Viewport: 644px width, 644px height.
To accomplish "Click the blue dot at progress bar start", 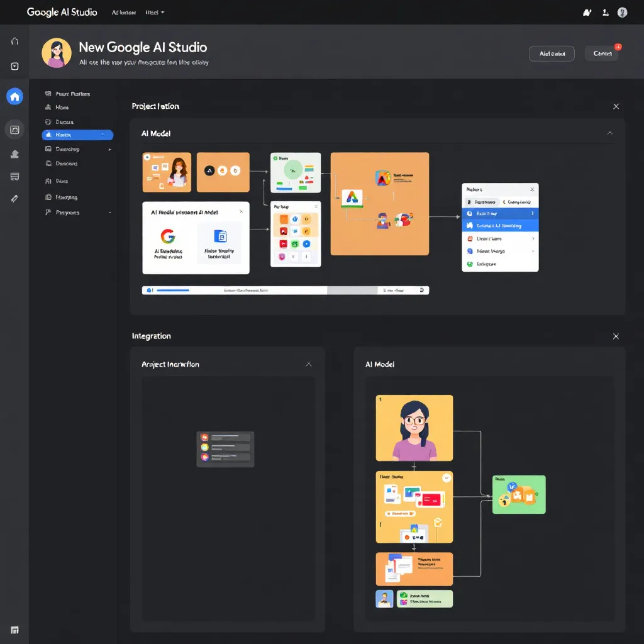I will pyautogui.click(x=148, y=290).
